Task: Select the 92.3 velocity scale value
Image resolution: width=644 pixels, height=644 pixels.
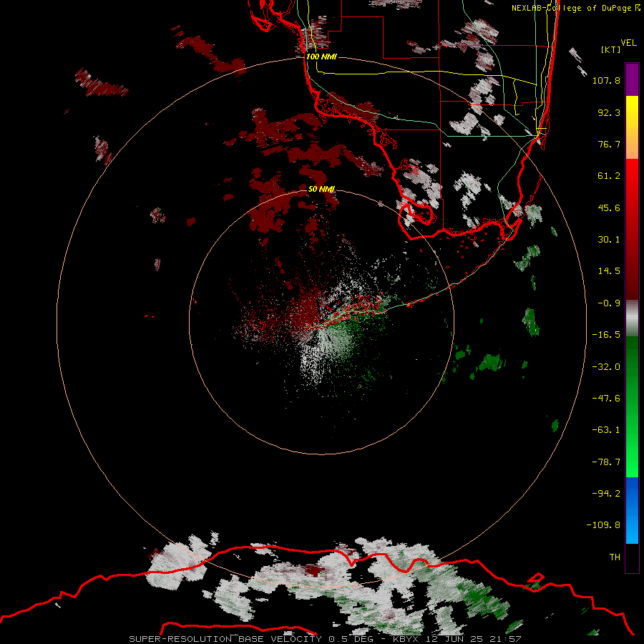Action: point(609,112)
